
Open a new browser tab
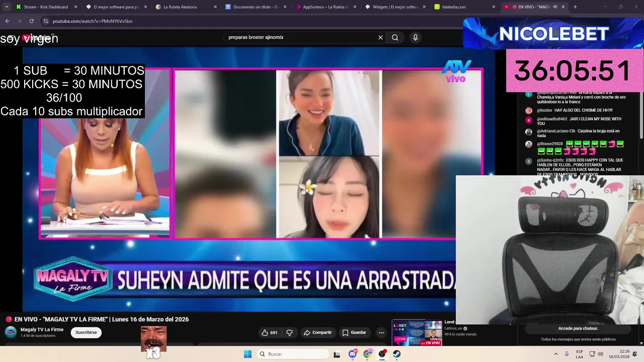pyautogui.click(x=575, y=7)
